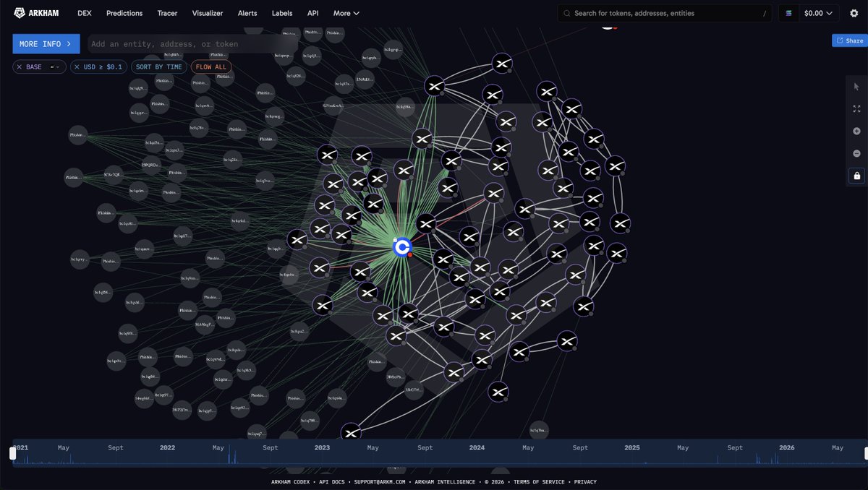
Task: Open TERMS OF SERVICE
Action: [x=540, y=482]
